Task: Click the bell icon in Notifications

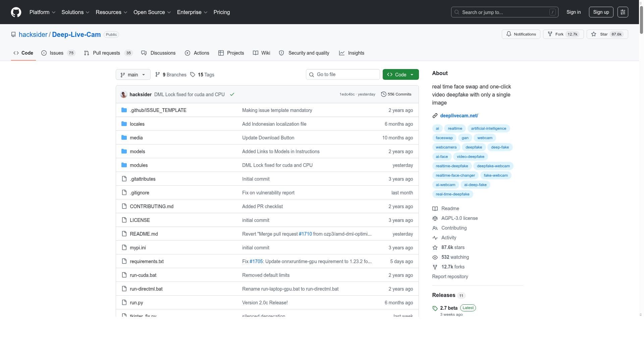Action: point(509,34)
